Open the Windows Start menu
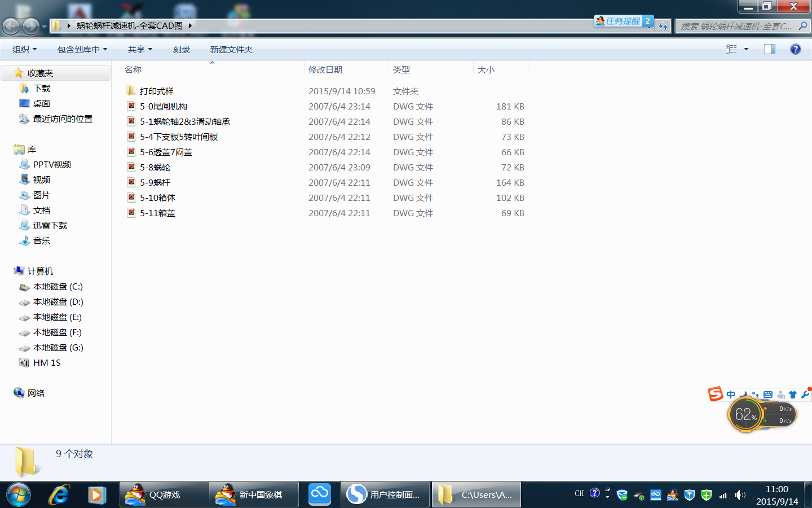 tap(18, 495)
